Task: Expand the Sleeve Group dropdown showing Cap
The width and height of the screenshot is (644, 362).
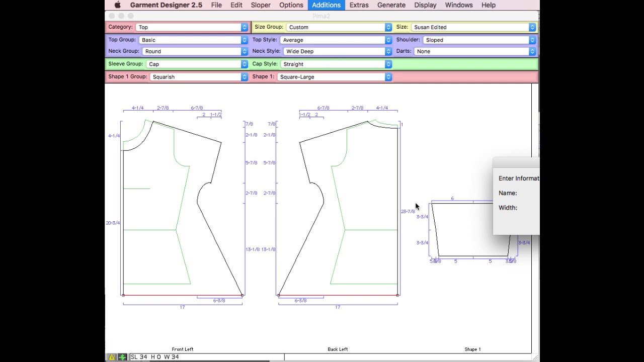Action: (197, 64)
